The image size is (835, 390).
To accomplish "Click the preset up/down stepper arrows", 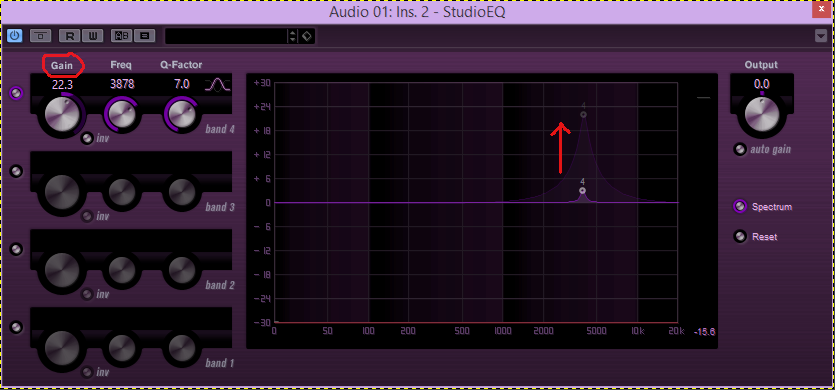I will tap(292, 36).
